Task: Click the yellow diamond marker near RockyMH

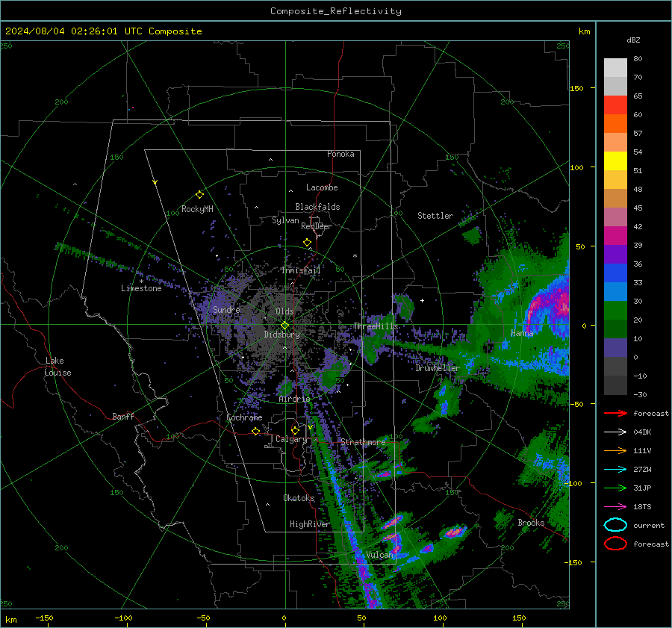Action: (x=199, y=195)
